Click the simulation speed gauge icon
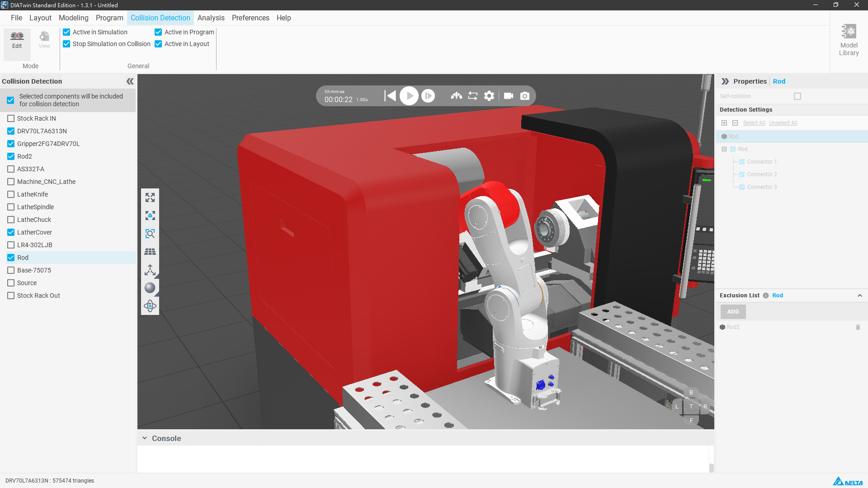The height and width of the screenshot is (488, 868). tap(457, 96)
